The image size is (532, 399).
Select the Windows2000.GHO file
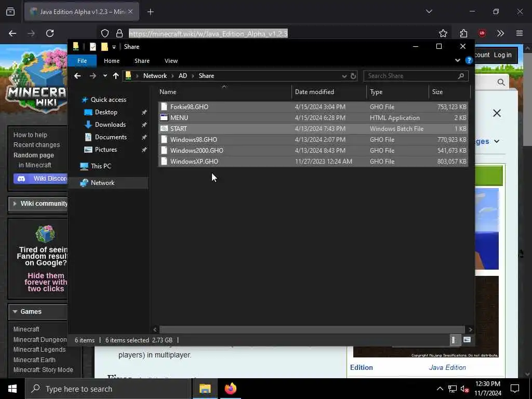click(313, 150)
